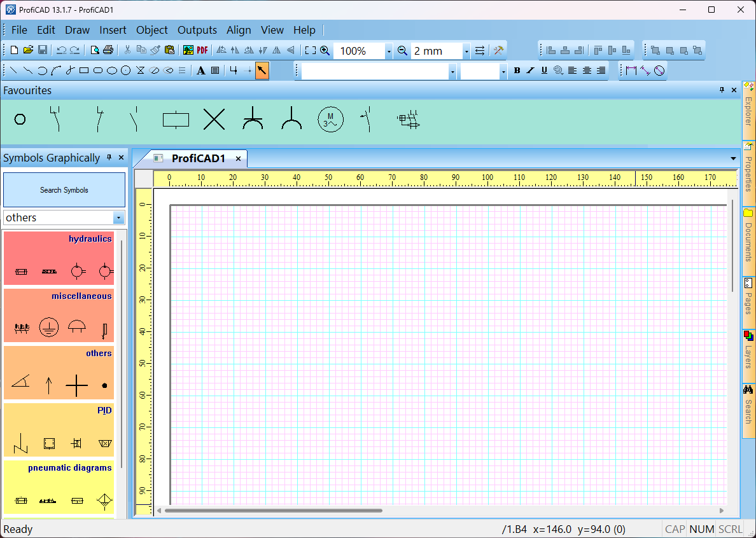Screen dimensions: 756x538
Task: Click the Save floppy disk icon
Action: coord(43,50)
